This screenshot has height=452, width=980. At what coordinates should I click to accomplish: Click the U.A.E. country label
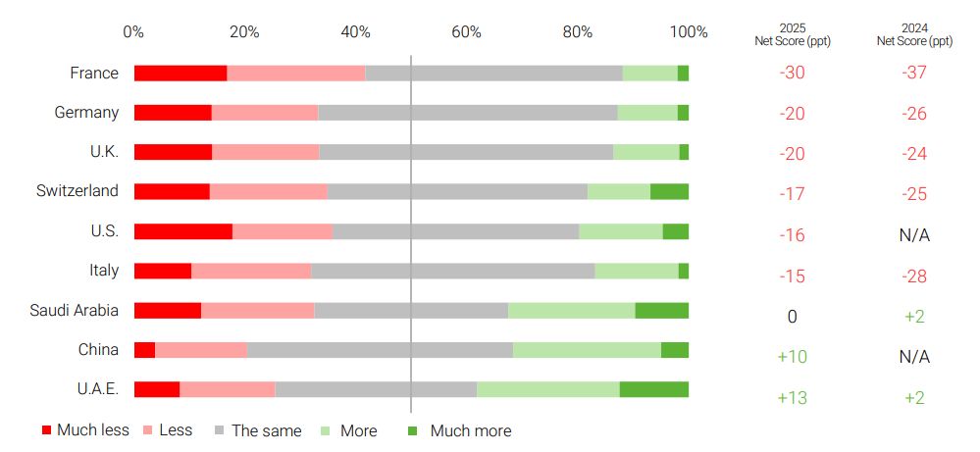point(97,388)
